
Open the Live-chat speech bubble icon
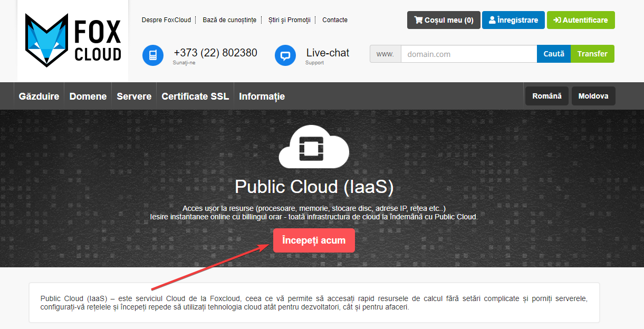pos(285,55)
